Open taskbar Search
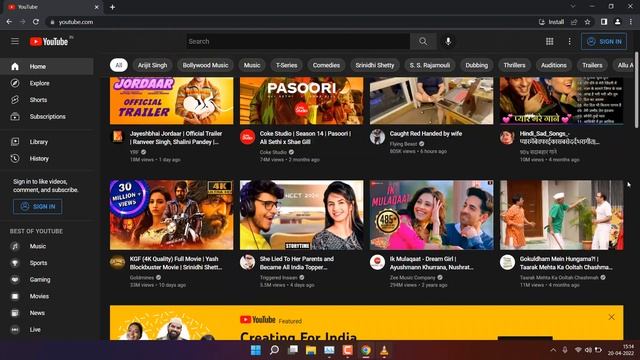This screenshot has width=640, height=360. click(x=274, y=350)
